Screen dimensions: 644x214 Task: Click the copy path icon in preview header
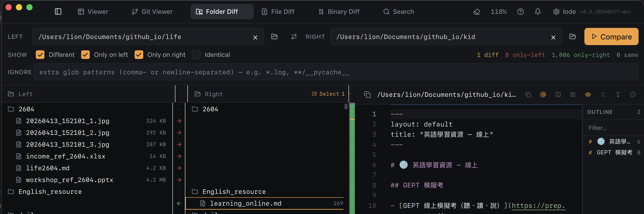click(x=528, y=95)
